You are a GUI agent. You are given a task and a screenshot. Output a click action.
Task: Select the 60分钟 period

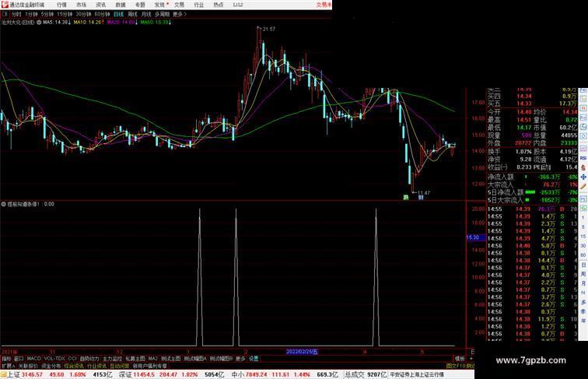102,14
